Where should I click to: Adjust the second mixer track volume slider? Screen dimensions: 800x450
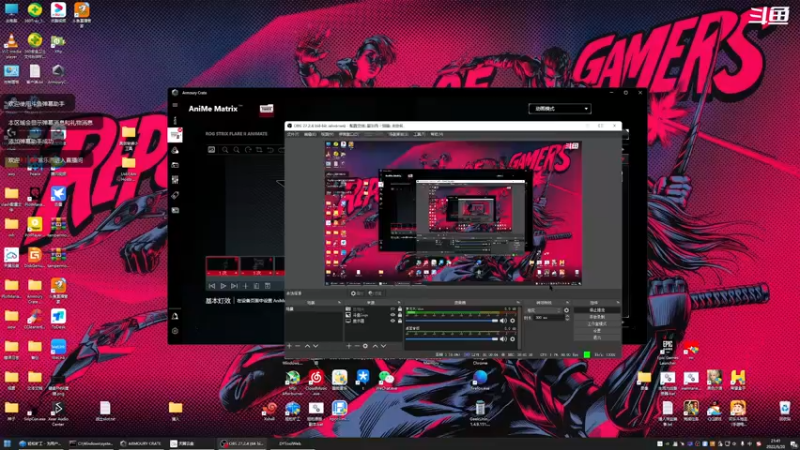452,339
